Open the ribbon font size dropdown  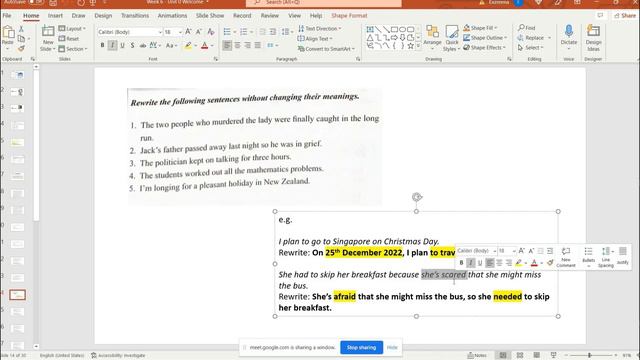coord(180,32)
